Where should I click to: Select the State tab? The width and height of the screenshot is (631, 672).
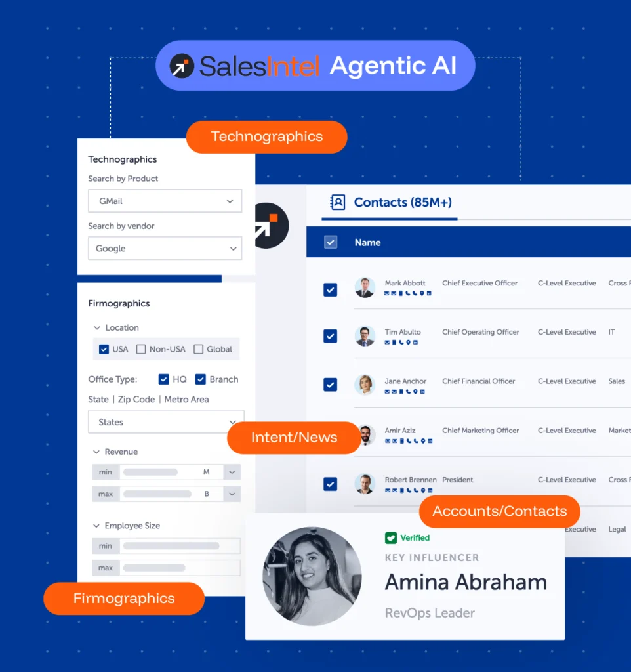coord(98,400)
